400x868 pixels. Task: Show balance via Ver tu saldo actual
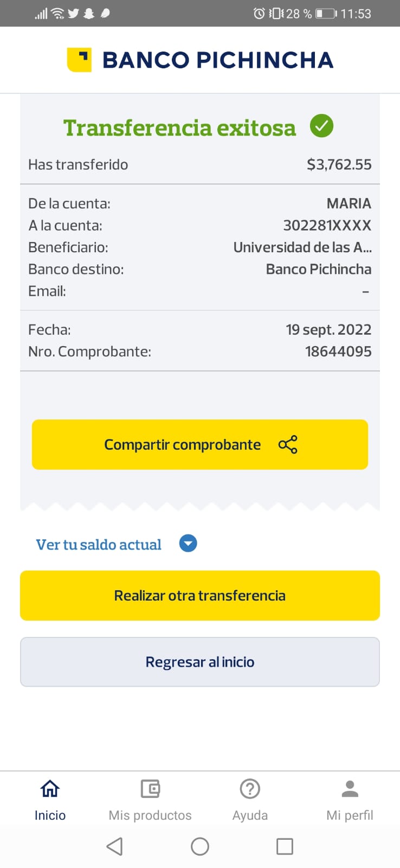tap(99, 545)
